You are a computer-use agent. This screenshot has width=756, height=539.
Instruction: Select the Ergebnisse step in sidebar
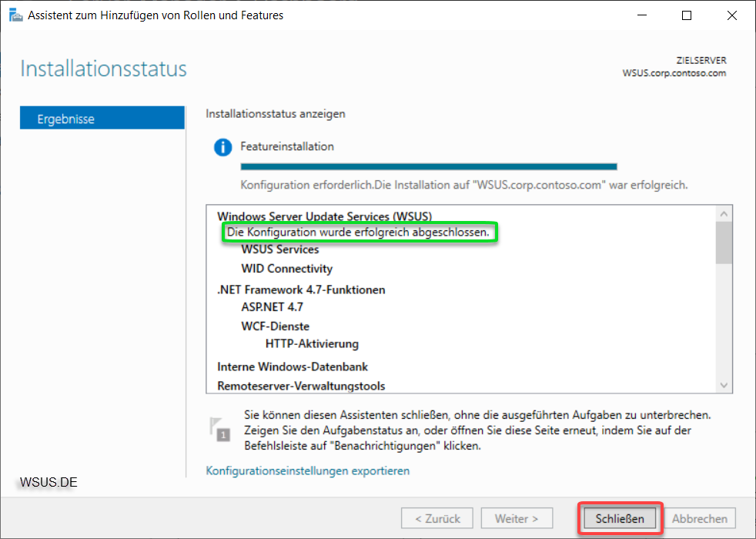(102, 118)
